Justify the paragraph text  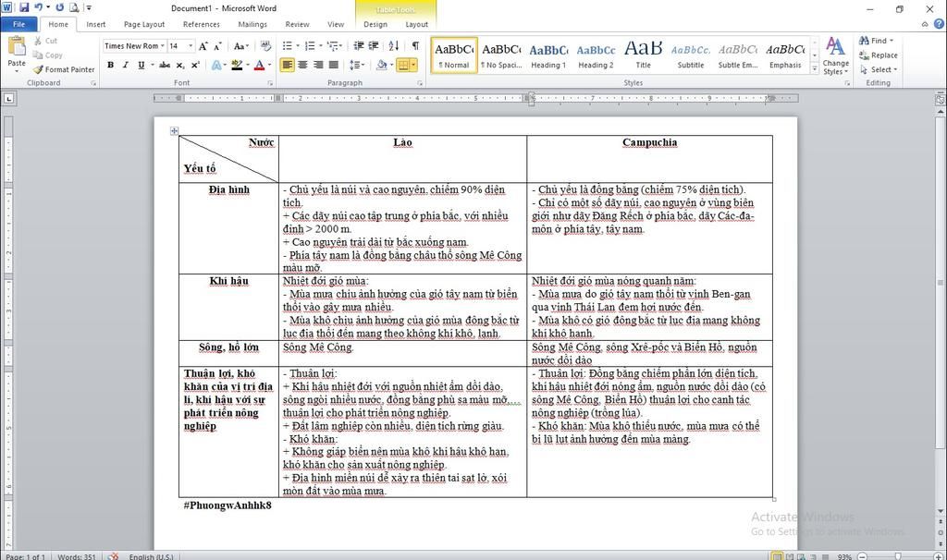click(333, 65)
